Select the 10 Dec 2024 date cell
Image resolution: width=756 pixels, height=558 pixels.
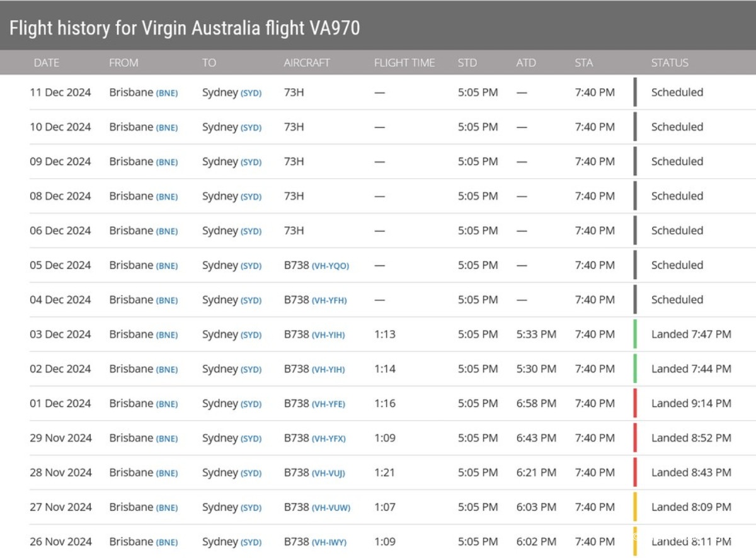[60, 127]
